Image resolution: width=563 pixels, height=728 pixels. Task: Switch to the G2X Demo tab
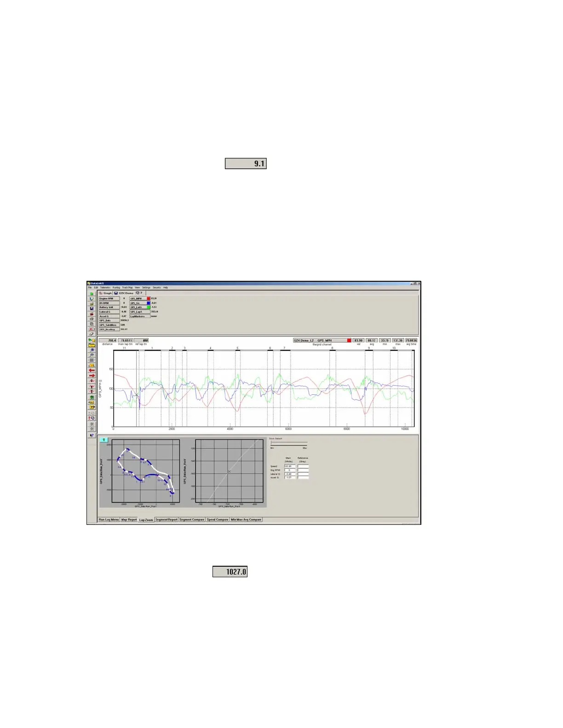click(x=124, y=293)
